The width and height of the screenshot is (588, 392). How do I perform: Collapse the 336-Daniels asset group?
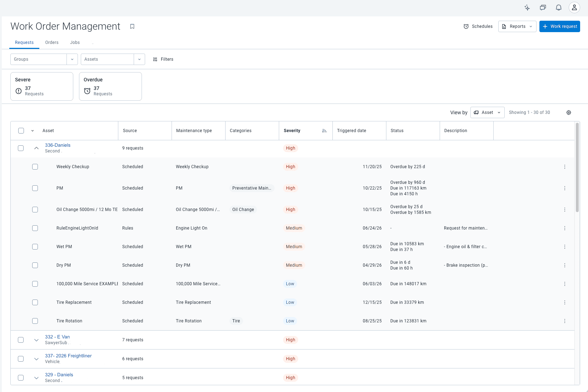(x=36, y=148)
